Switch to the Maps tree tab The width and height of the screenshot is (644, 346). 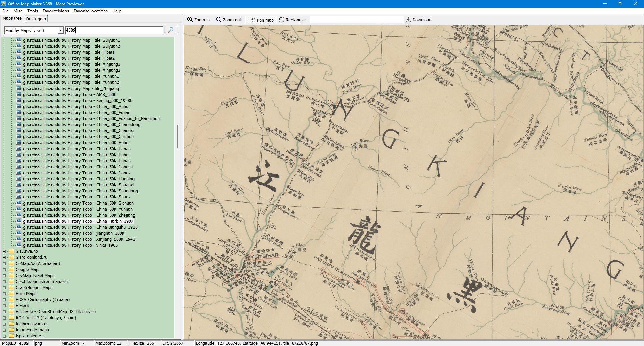point(12,18)
